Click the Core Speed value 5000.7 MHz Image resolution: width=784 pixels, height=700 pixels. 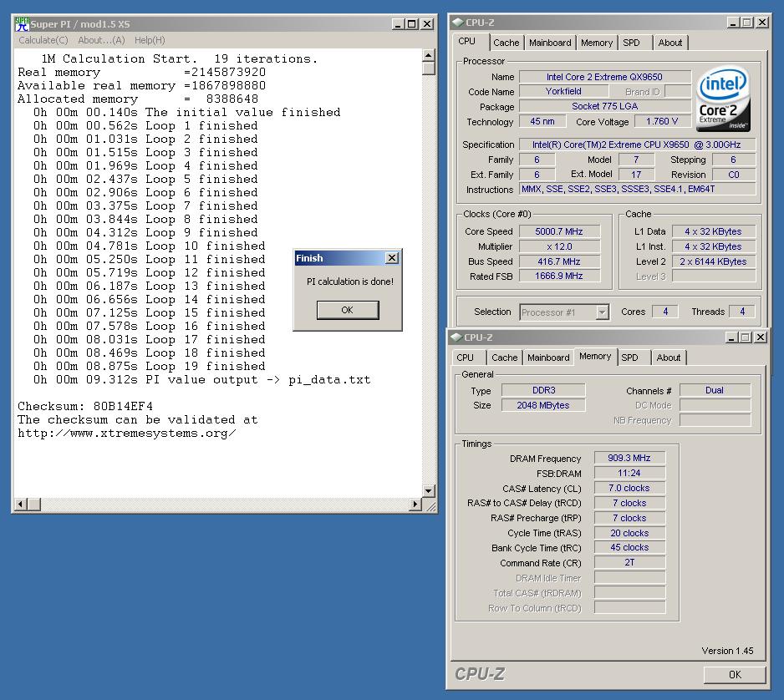pyautogui.click(x=559, y=231)
